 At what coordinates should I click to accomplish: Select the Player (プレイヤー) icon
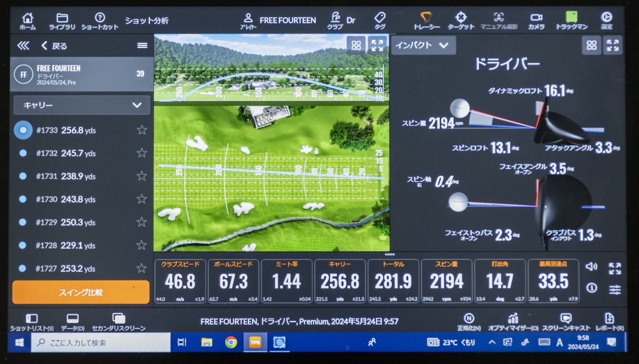248,21
